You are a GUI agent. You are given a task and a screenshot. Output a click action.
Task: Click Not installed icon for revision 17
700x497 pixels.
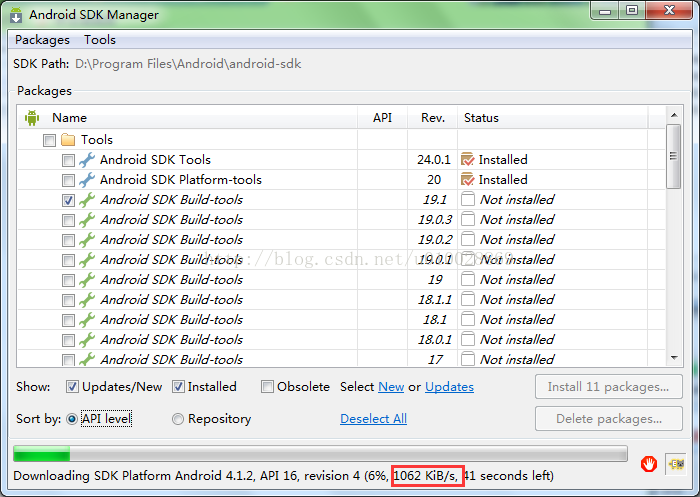click(x=467, y=359)
